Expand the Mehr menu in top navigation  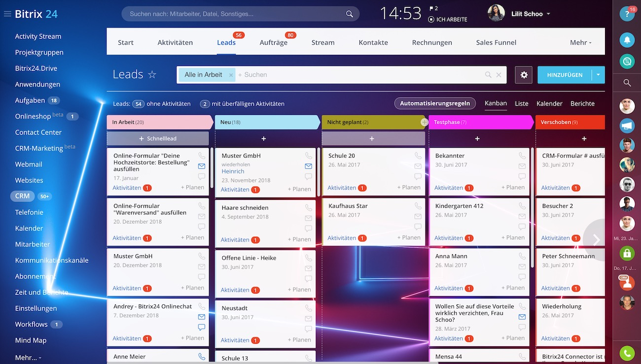[580, 42]
